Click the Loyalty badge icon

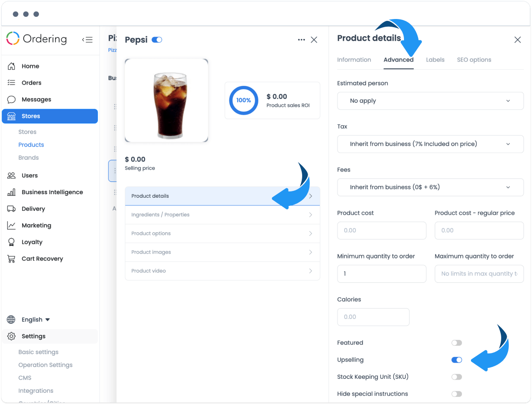tap(11, 242)
